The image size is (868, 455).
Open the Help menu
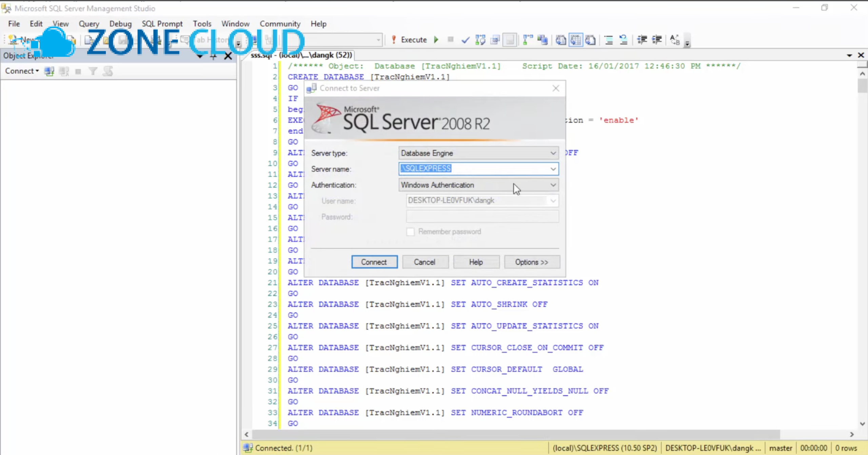318,24
